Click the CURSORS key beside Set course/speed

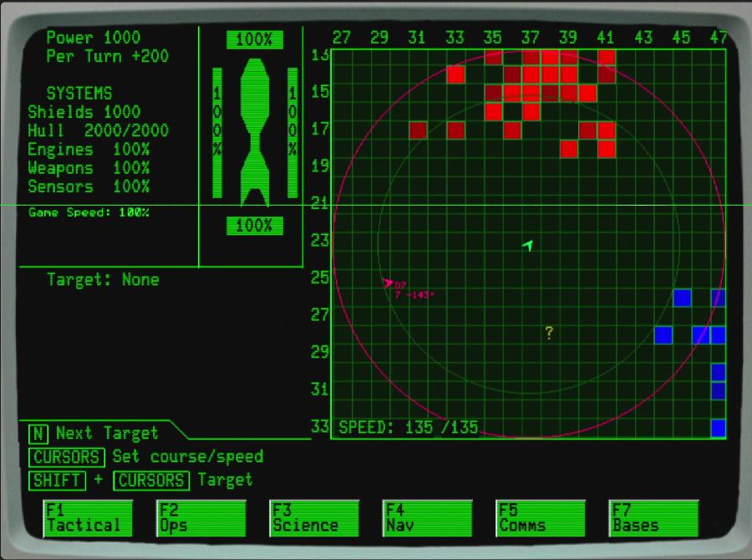[68, 457]
